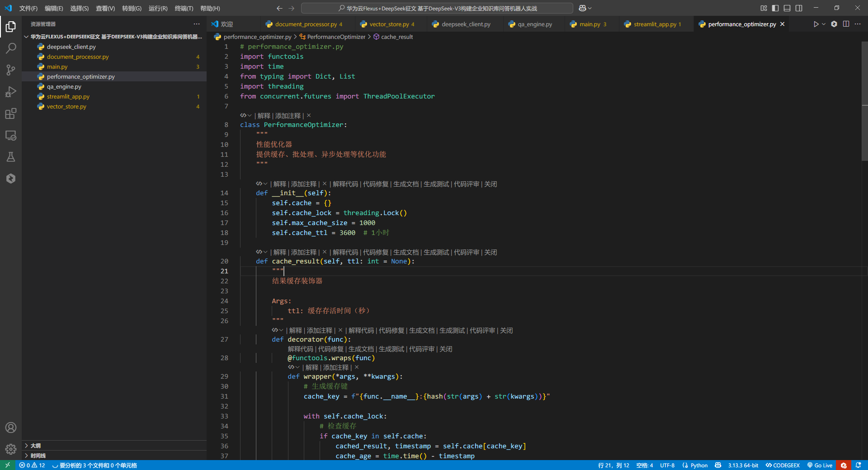The image size is (868, 470).
Task: Open the Run and Debug view
Action: [11, 92]
